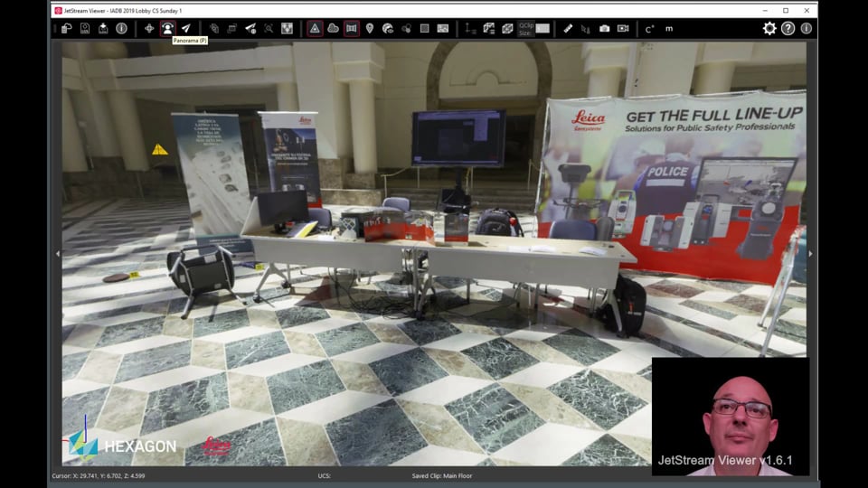The height and width of the screenshot is (488, 868).
Task: Open the meters unit selector
Action: [x=669, y=29]
